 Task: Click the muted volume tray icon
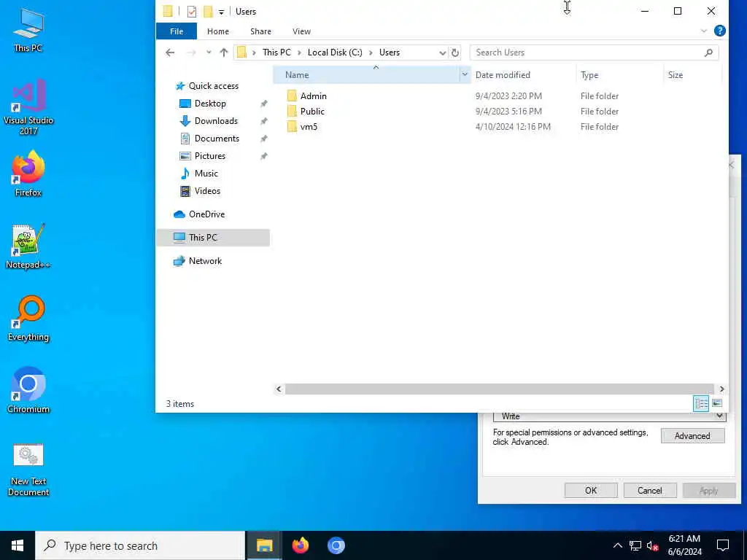(652, 545)
